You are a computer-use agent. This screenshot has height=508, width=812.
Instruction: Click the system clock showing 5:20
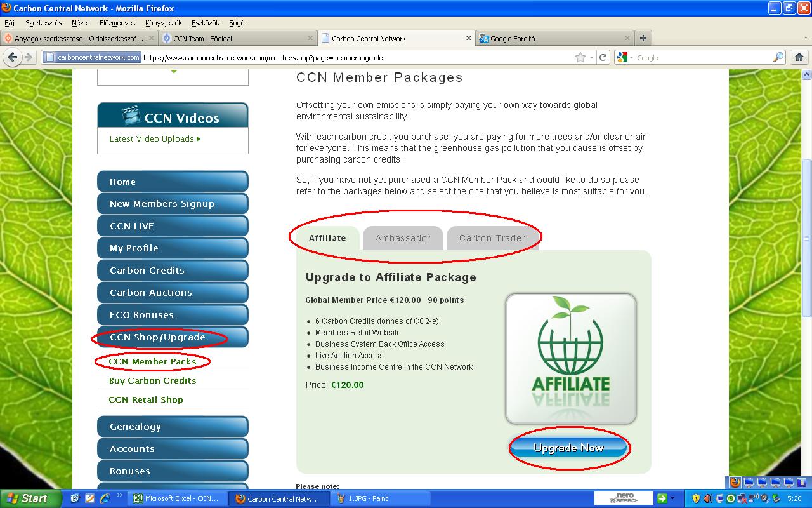pos(794,498)
